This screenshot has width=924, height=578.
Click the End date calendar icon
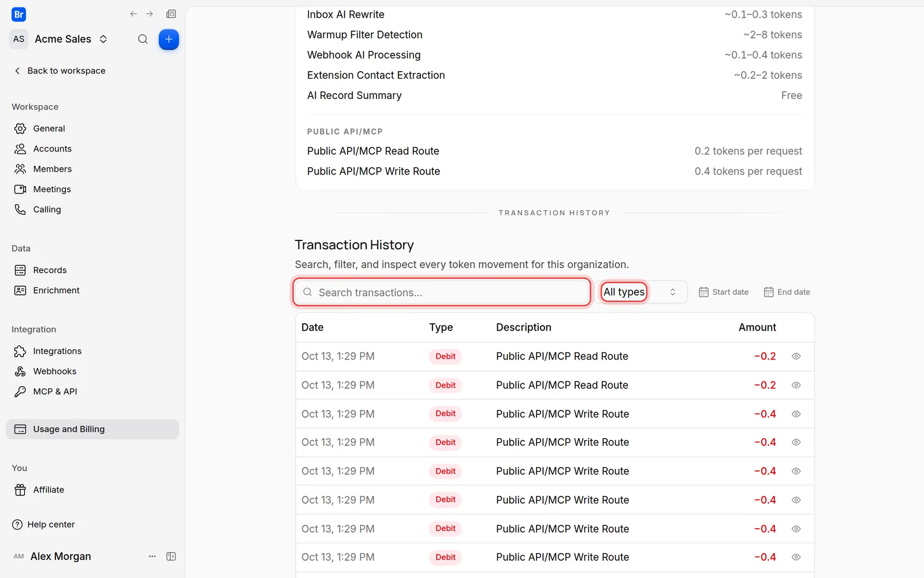(769, 292)
